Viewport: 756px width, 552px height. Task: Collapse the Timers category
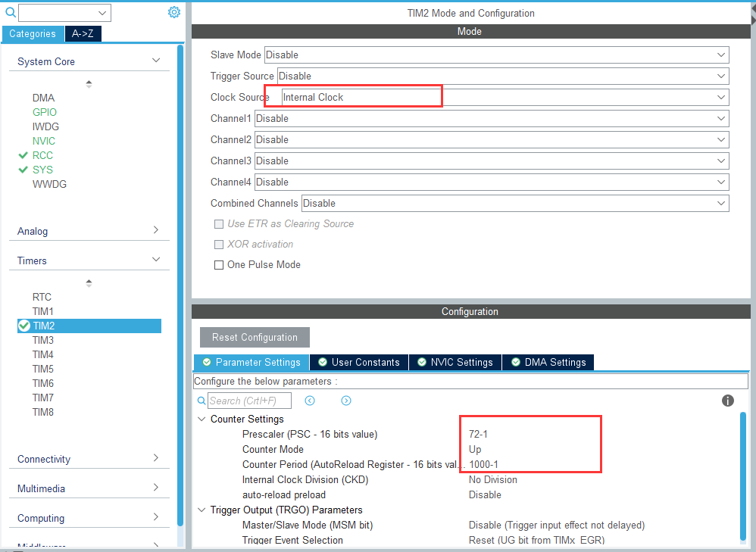click(156, 260)
